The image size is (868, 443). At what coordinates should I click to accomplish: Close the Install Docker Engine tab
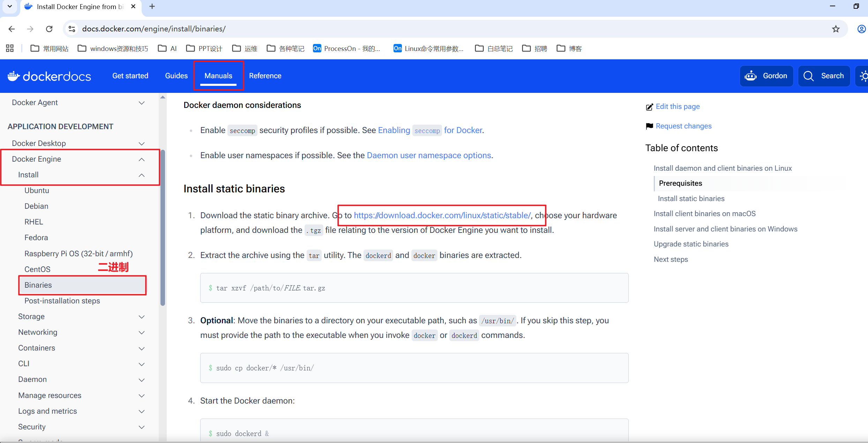(133, 7)
